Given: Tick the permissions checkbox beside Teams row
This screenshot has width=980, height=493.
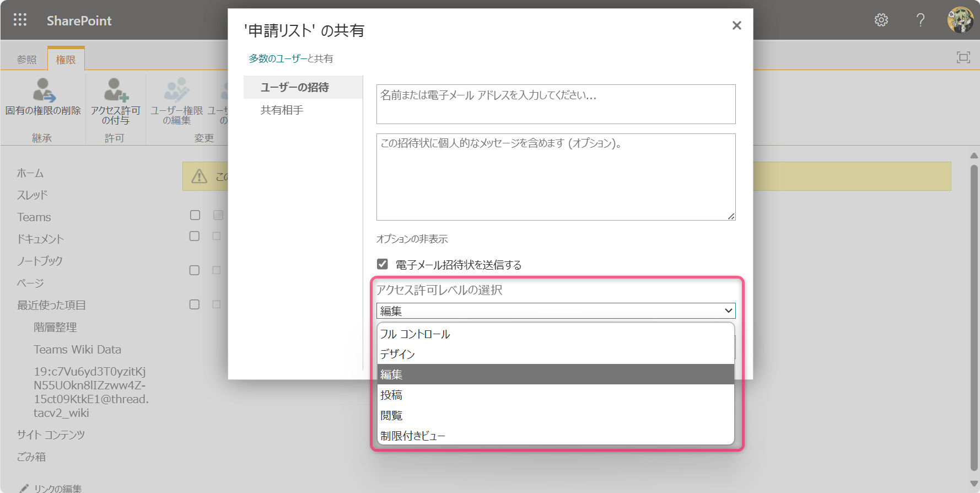Looking at the screenshot, I should point(195,215).
